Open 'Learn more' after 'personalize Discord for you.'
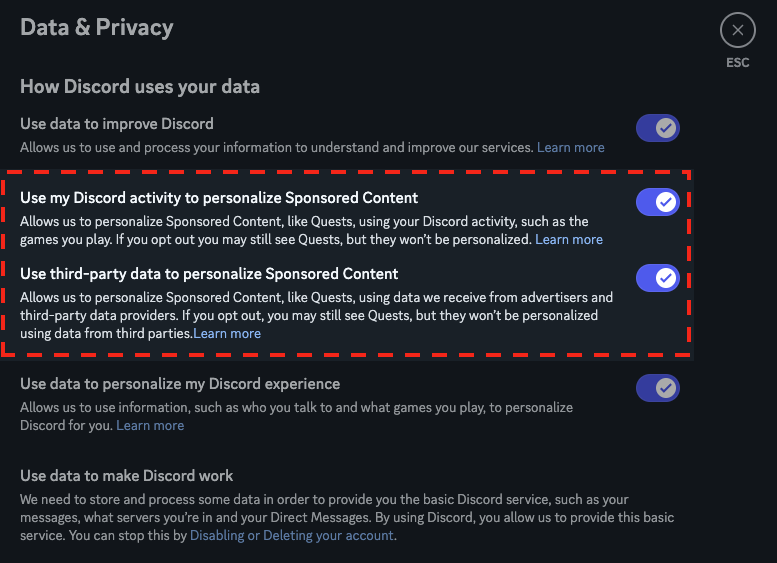Viewport: 777px width, 563px height. pyautogui.click(x=150, y=426)
